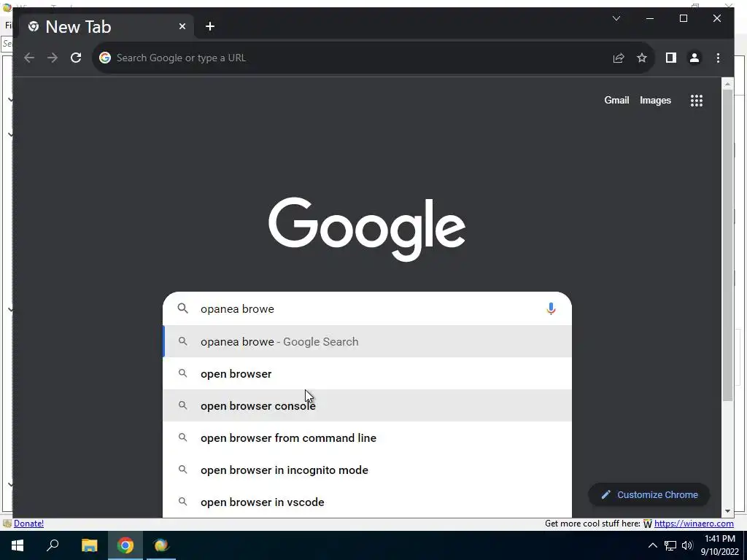Image resolution: width=747 pixels, height=560 pixels.
Task: Select the New Tab tab
Action: pos(107,27)
